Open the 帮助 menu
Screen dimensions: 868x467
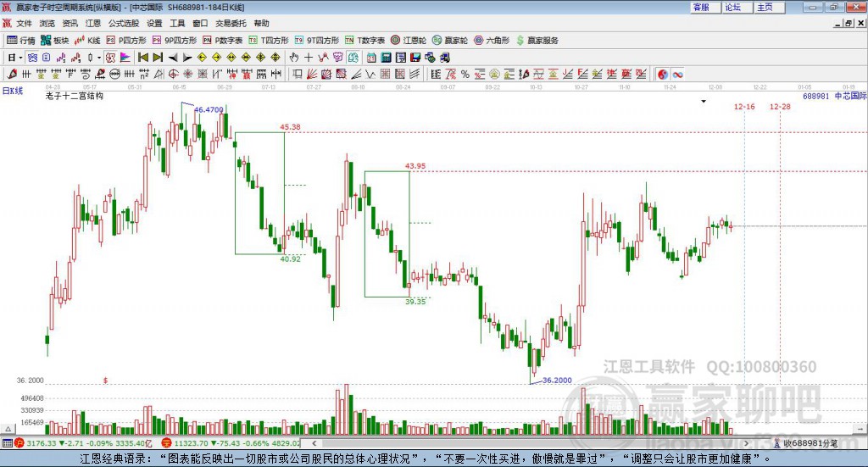pos(261,23)
